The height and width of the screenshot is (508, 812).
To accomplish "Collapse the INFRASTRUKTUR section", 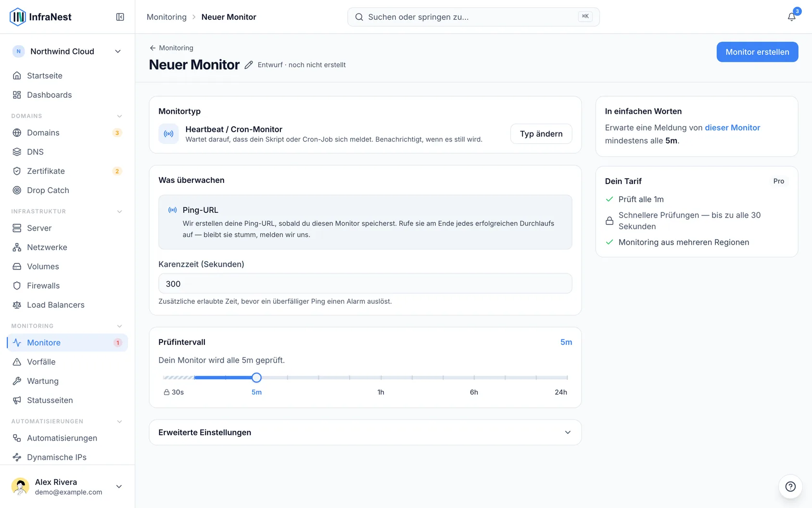I will click(119, 211).
